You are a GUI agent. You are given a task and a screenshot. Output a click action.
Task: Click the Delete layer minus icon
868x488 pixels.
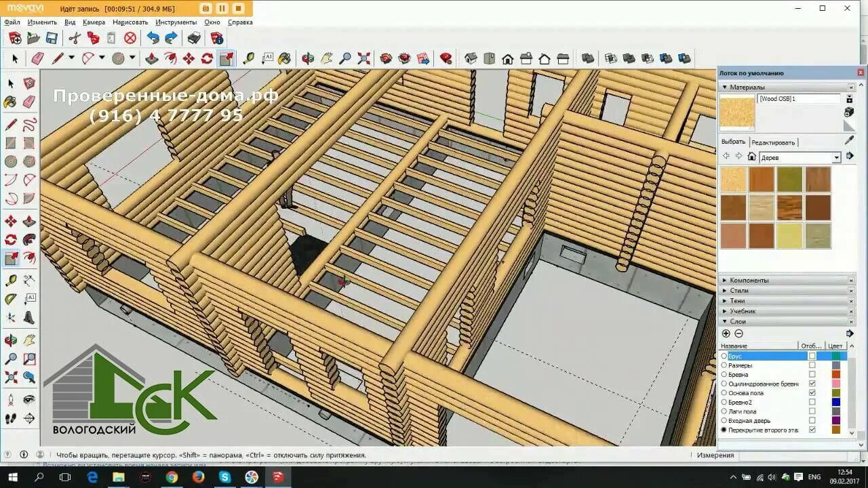[x=738, y=333]
